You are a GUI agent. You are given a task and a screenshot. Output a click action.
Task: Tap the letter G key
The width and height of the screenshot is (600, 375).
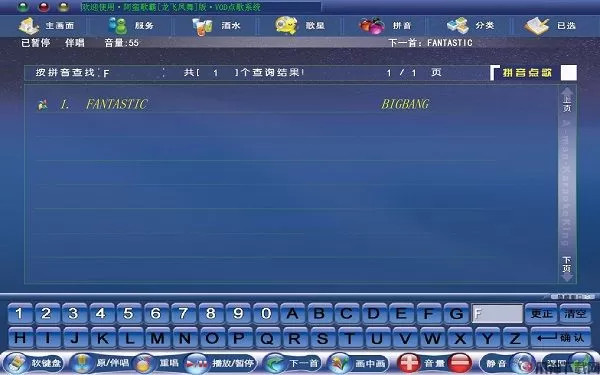[457, 314]
